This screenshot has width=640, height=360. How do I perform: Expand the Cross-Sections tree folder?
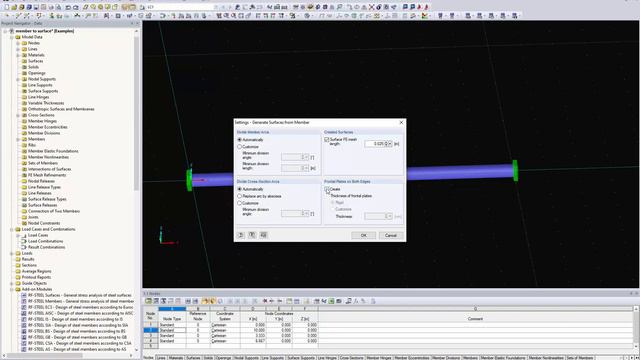(18, 115)
